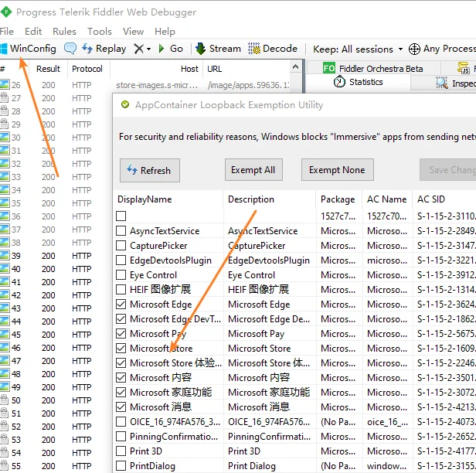Select lock icon of session 27
Screen dimensions: 476x473
coord(5,97)
